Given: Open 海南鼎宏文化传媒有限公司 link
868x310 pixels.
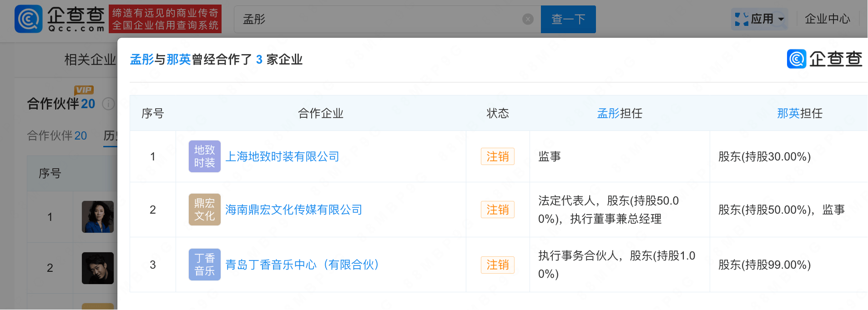Looking at the screenshot, I should [293, 210].
